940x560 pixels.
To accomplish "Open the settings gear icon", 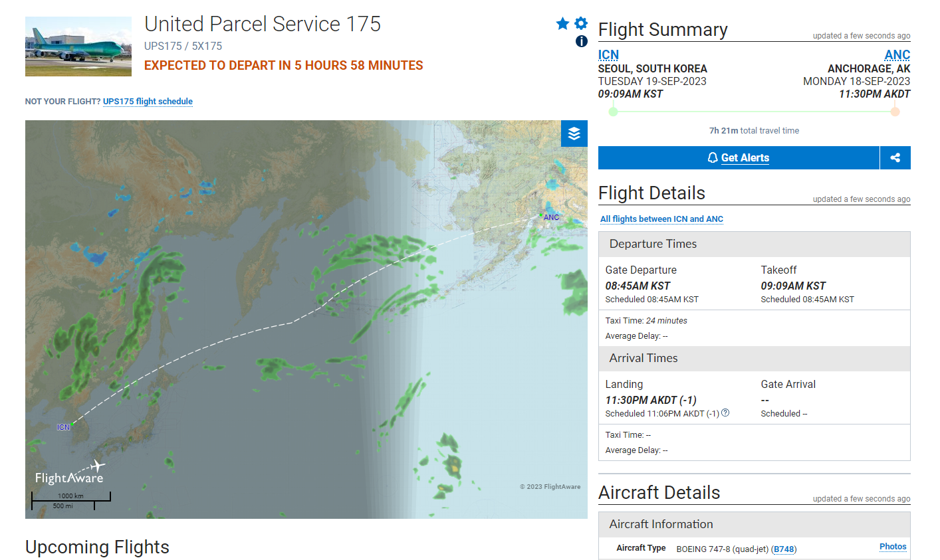I will [581, 23].
